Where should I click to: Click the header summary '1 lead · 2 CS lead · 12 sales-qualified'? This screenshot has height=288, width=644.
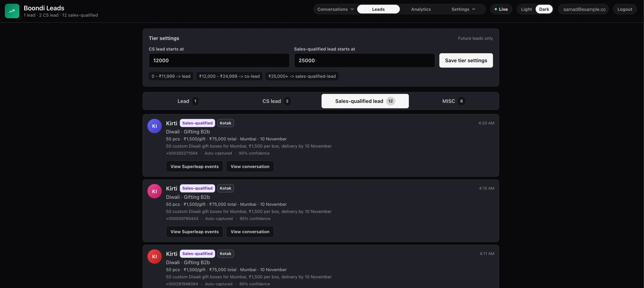click(61, 15)
